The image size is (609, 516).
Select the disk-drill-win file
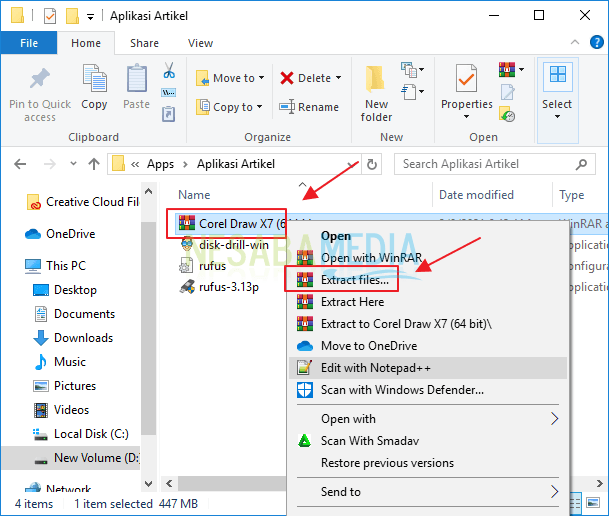point(225,245)
